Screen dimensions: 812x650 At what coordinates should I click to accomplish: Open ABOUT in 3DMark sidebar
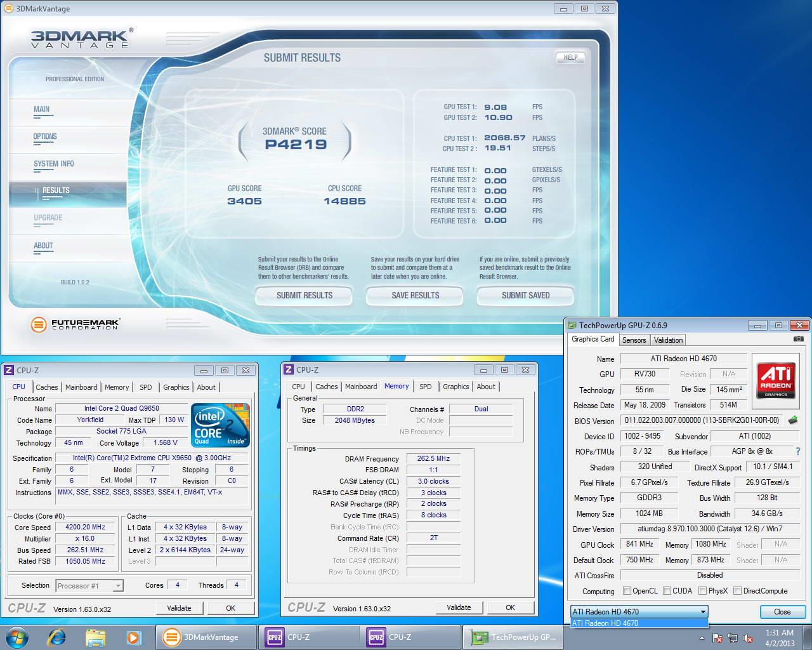pyautogui.click(x=43, y=246)
